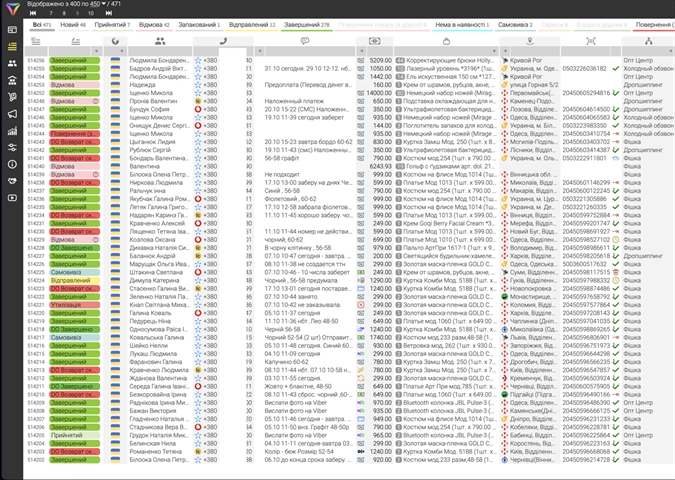Open the video play icon in sidebar
This screenshot has width=675, height=480.
click(x=12, y=197)
